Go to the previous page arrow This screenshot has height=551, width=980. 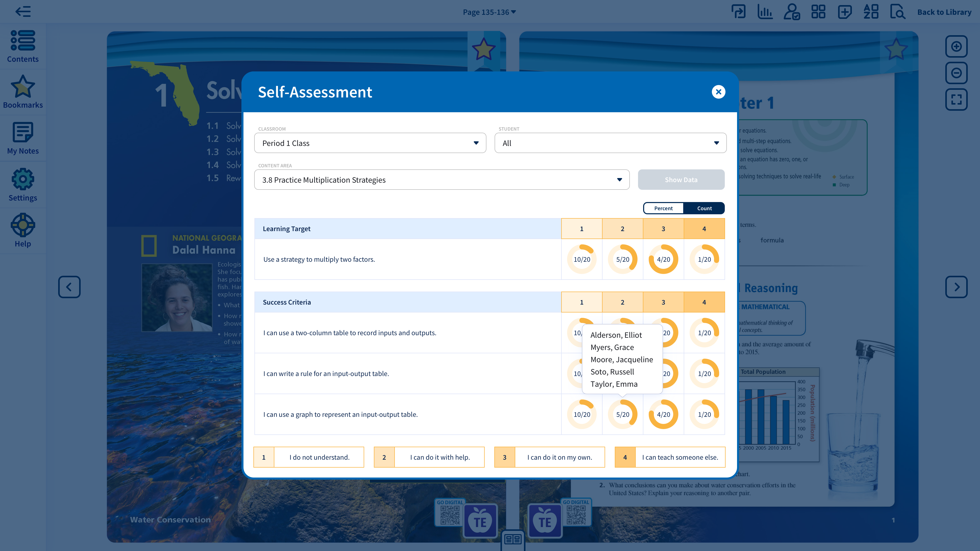(x=69, y=287)
